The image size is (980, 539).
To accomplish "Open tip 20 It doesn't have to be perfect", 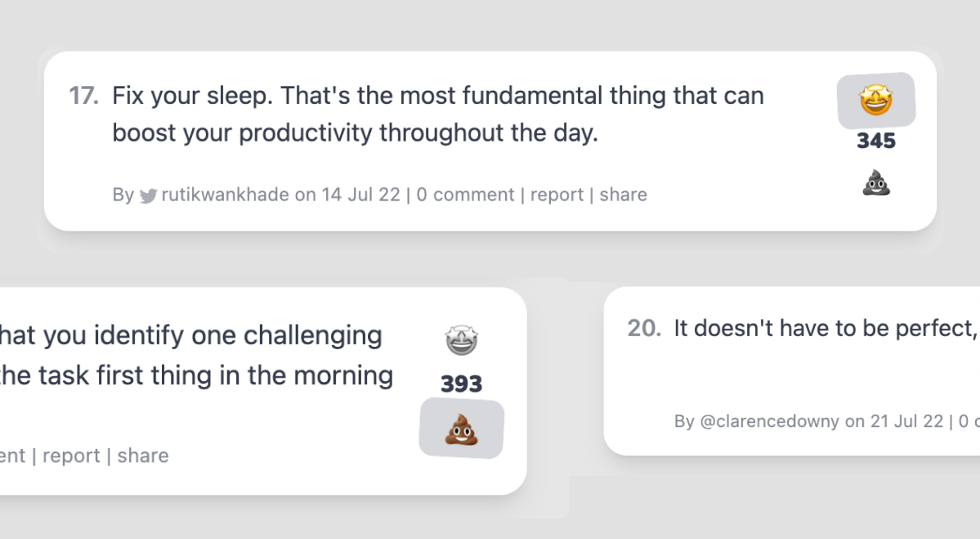I will pos(826,328).
